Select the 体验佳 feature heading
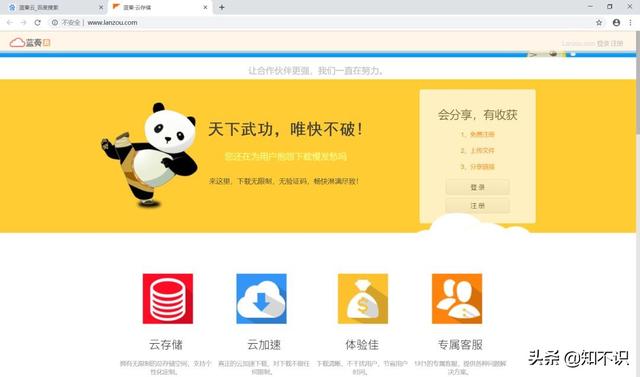 pos(362,345)
